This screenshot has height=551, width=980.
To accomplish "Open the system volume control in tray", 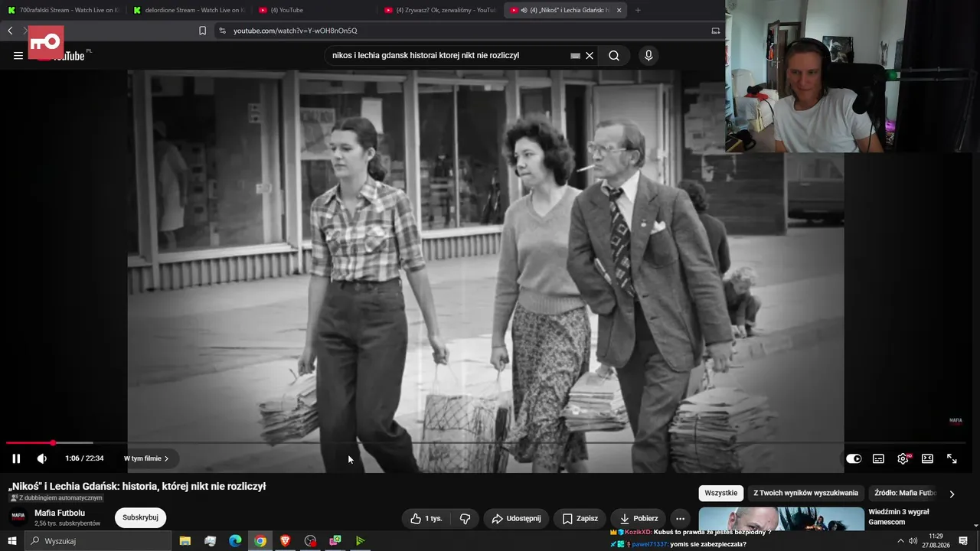I will 913,541.
